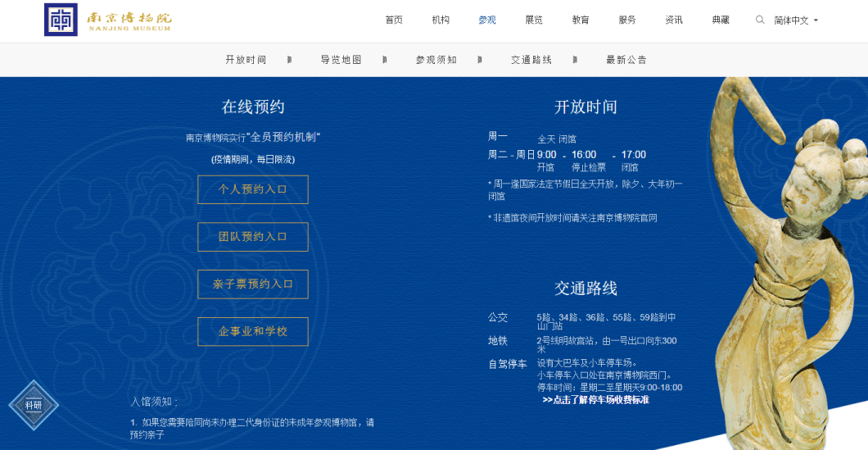Select 展览 in the top navigation
Viewport: 868px width, 450px height.
(534, 20)
